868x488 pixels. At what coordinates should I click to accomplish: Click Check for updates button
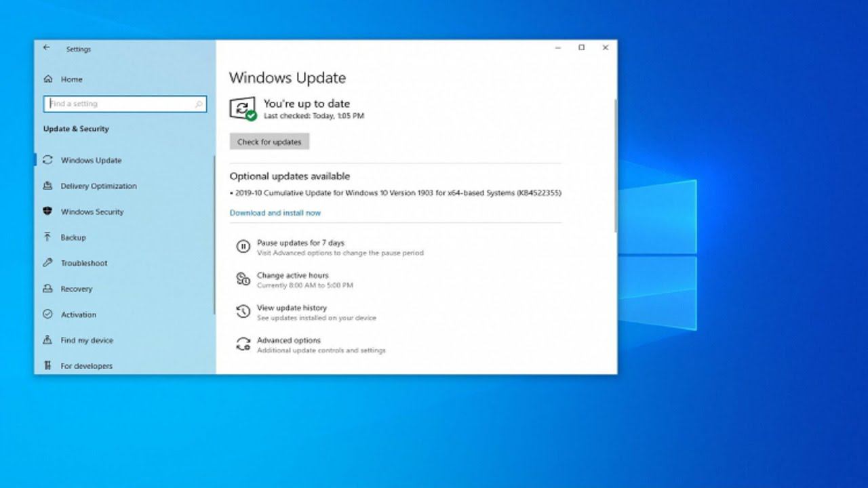269,142
